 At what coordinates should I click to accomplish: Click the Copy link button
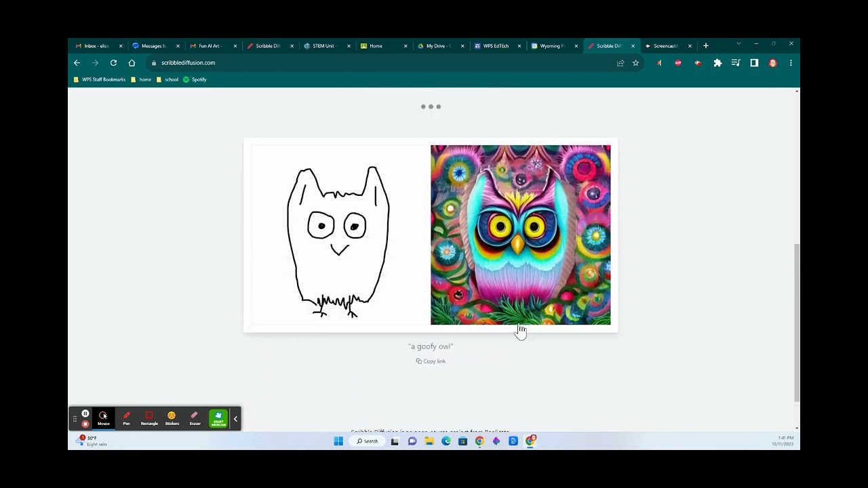click(x=431, y=361)
